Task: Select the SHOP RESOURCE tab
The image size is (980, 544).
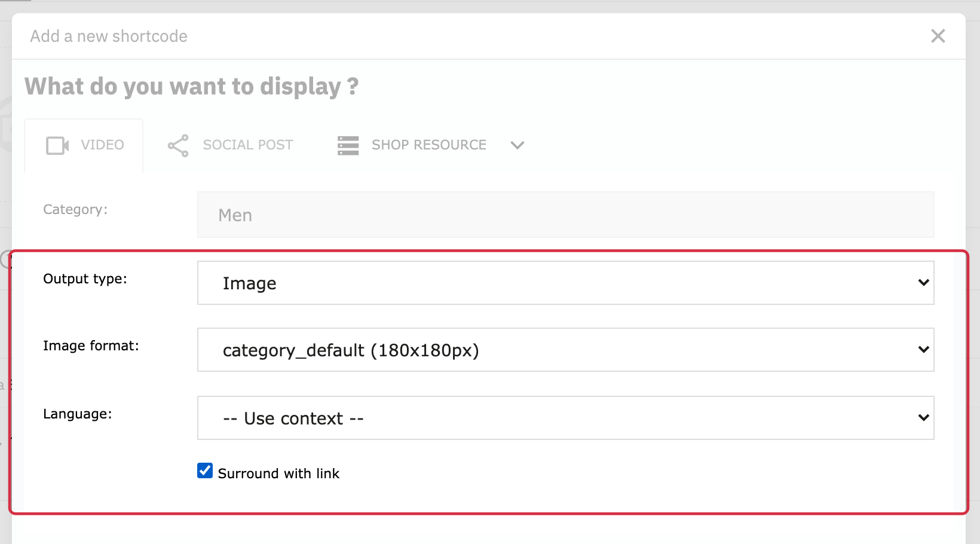Action: click(x=429, y=145)
